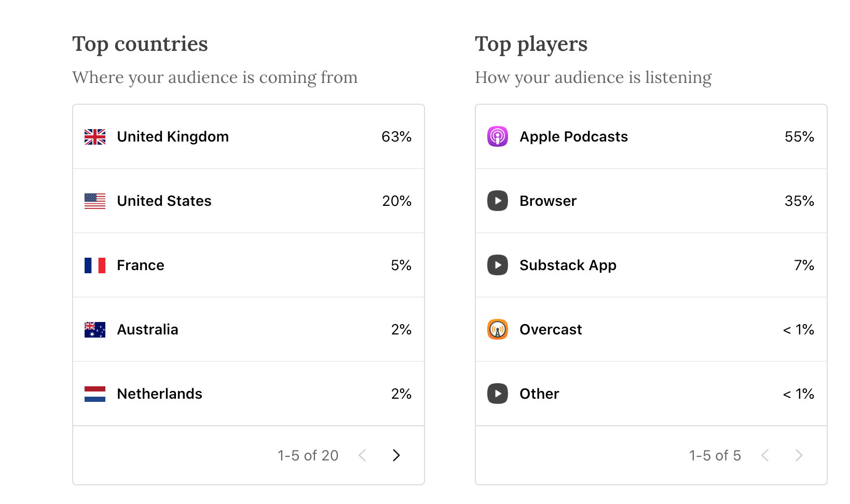Select the France flag icon
The width and height of the screenshot is (850, 504).
click(x=94, y=265)
